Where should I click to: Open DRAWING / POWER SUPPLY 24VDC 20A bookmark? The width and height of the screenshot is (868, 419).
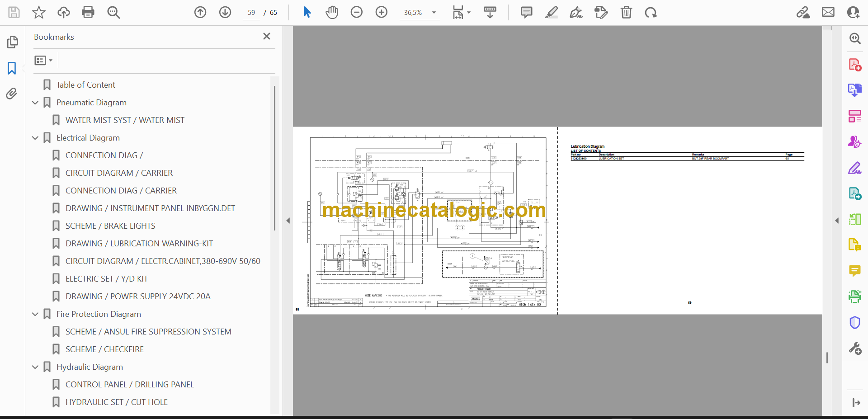coord(138,297)
